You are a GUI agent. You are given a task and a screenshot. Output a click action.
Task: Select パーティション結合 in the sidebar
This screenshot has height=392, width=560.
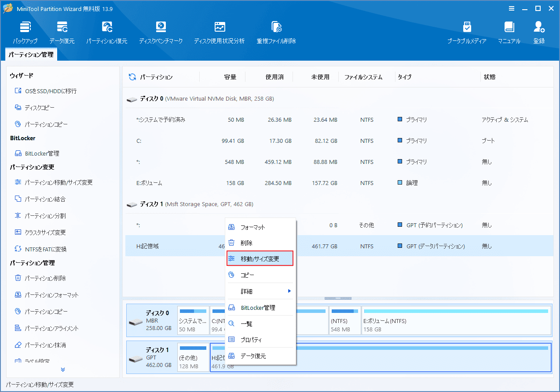click(x=40, y=199)
